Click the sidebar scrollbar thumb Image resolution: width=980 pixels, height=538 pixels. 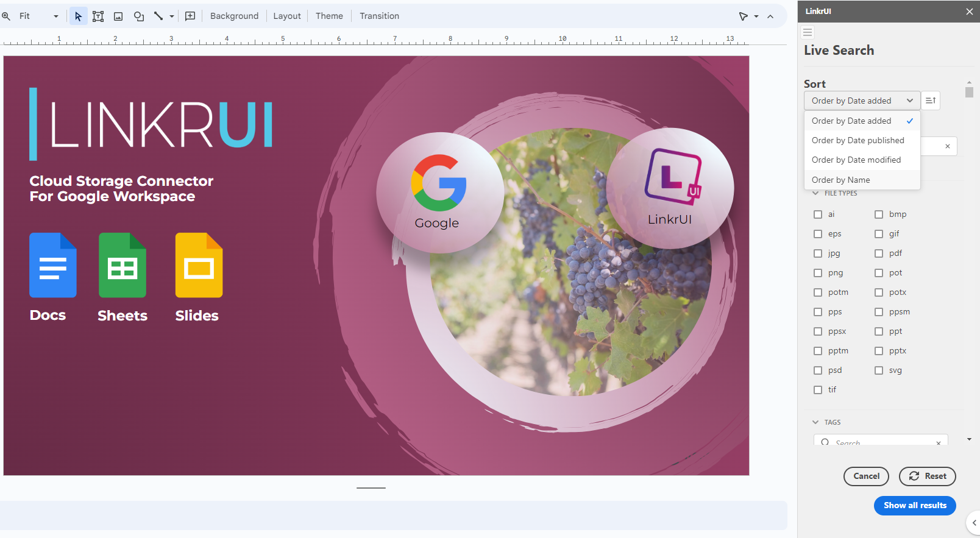(x=969, y=92)
